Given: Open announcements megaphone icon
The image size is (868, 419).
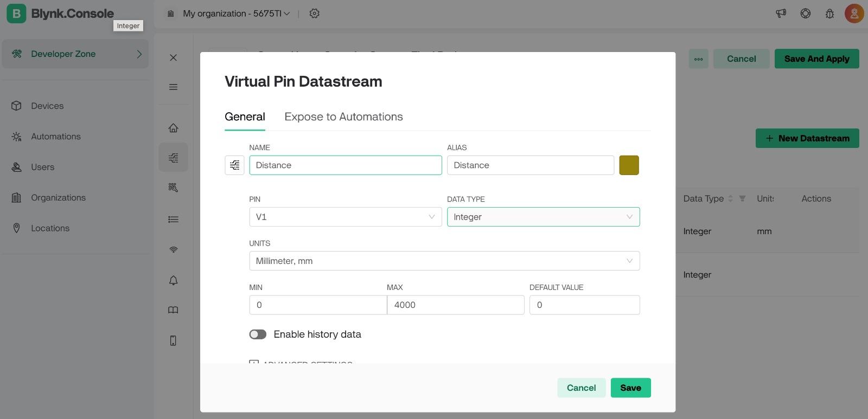Looking at the screenshot, I should point(781,14).
